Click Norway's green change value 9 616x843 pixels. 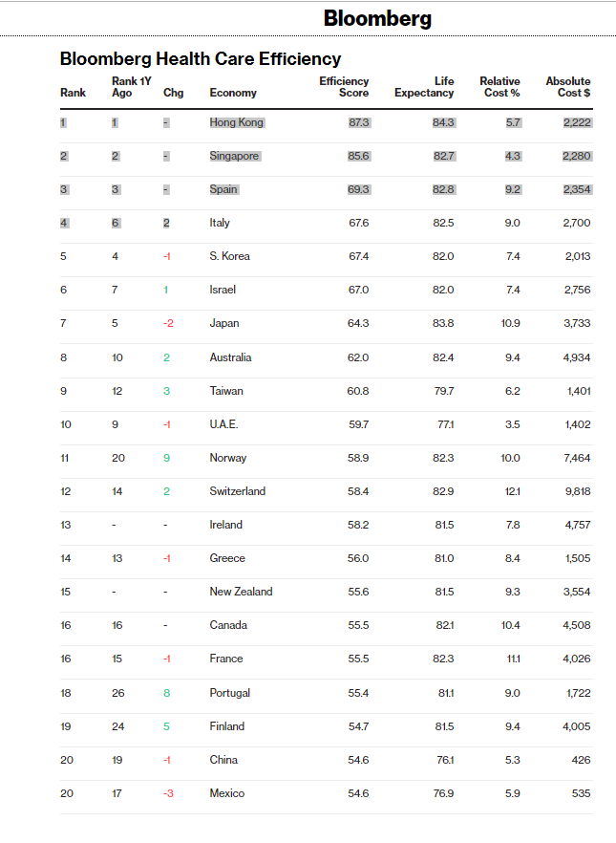pos(167,458)
